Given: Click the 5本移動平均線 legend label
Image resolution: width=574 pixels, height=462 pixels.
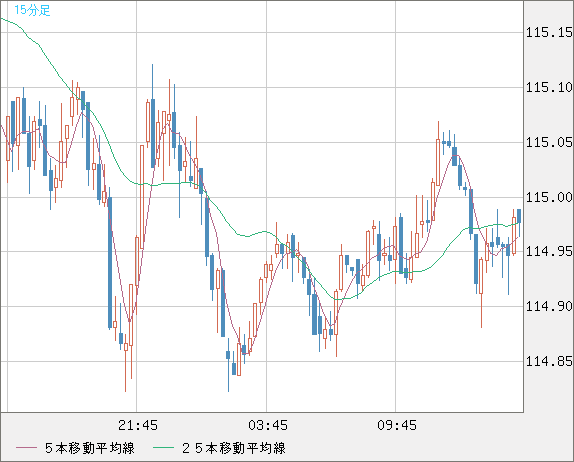Looking at the screenshot, I should [x=90, y=448].
